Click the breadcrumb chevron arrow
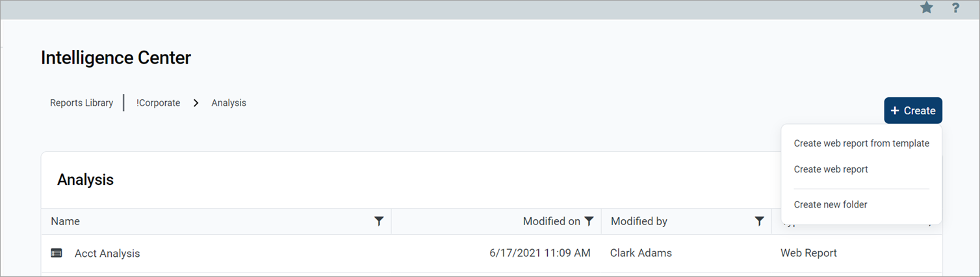Image resolution: width=980 pixels, height=277 pixels. click(196, 103)
